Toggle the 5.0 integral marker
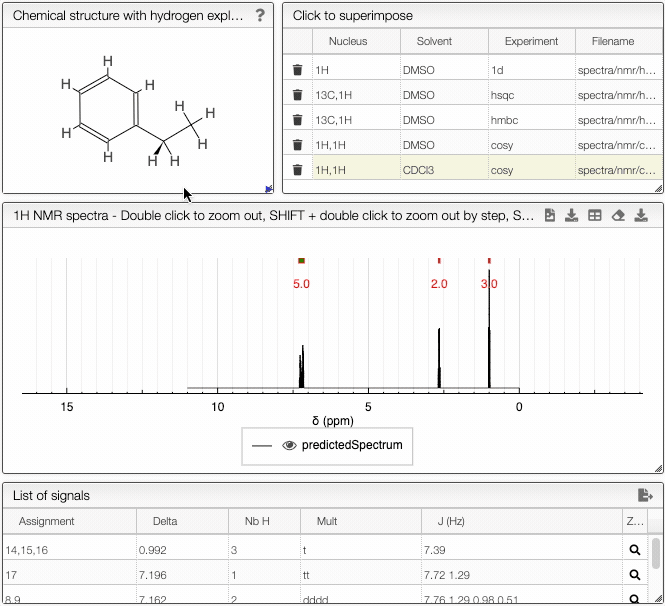Viewport: 665px width, 606px height. click(x=301, y=261)
